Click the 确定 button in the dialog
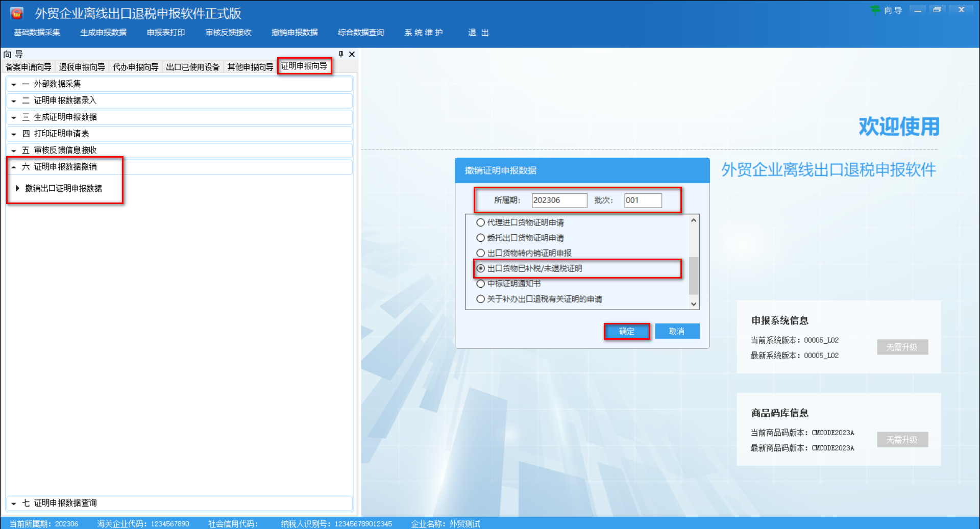This screenshot has width=980, height=529. (626, 331)
